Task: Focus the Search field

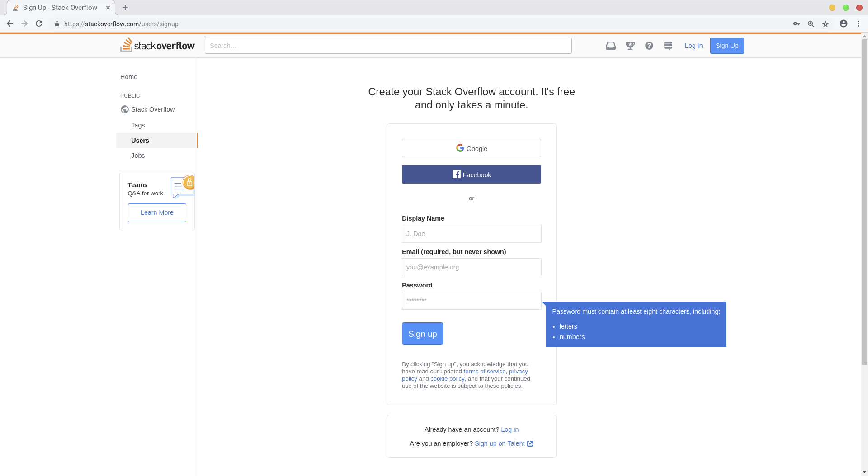Action: pyautogui.click(x=388, y=46)
